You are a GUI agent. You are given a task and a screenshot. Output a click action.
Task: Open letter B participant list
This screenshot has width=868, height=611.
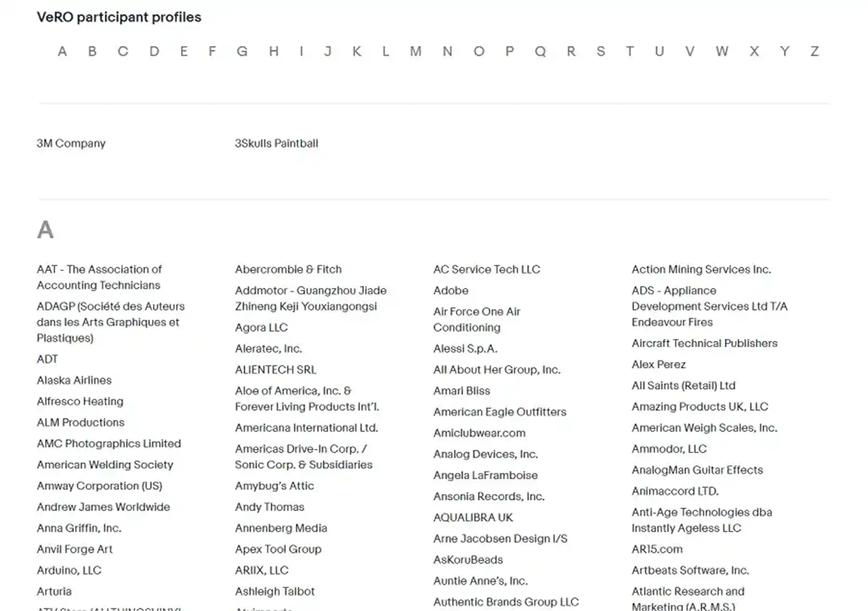tap(92, 52)
